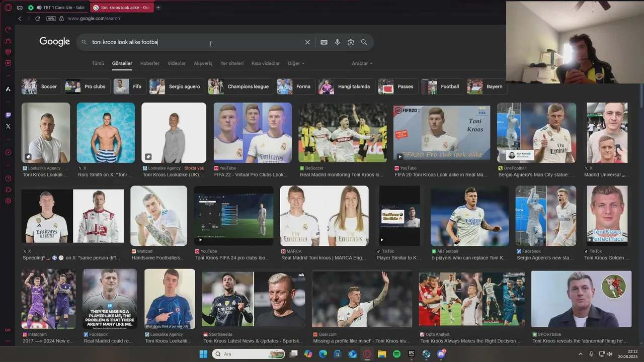Open File Explorer from the taskbar
Viewport: 644px width, 362px height.
tap(382, 354)
